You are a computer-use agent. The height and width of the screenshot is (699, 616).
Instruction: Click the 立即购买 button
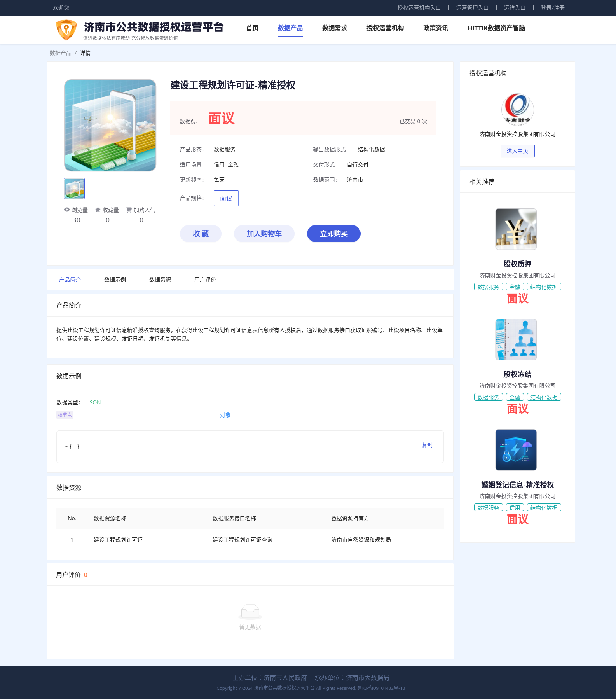334,234
